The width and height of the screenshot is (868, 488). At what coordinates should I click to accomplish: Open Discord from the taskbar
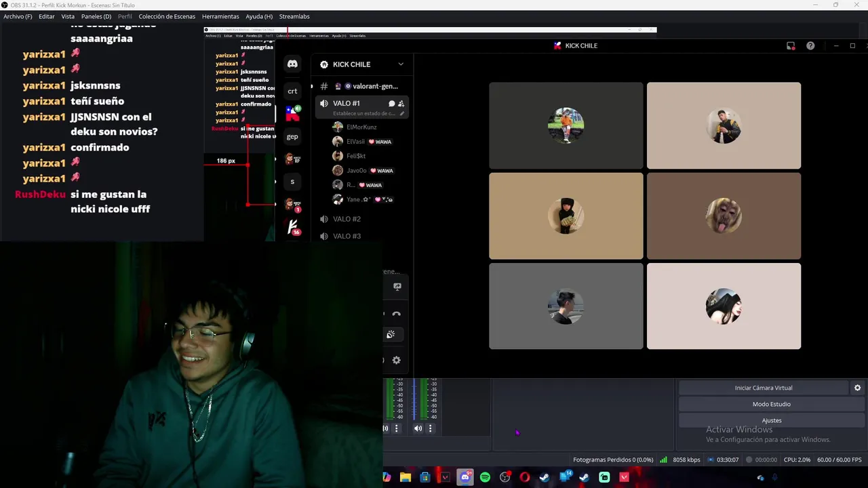[465, 477]
